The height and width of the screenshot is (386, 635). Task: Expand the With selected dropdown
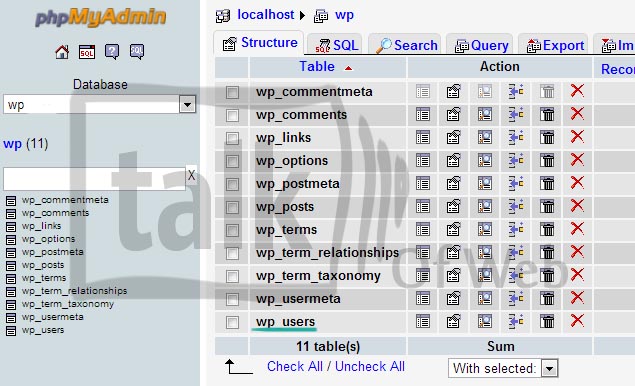coord(503,368)
